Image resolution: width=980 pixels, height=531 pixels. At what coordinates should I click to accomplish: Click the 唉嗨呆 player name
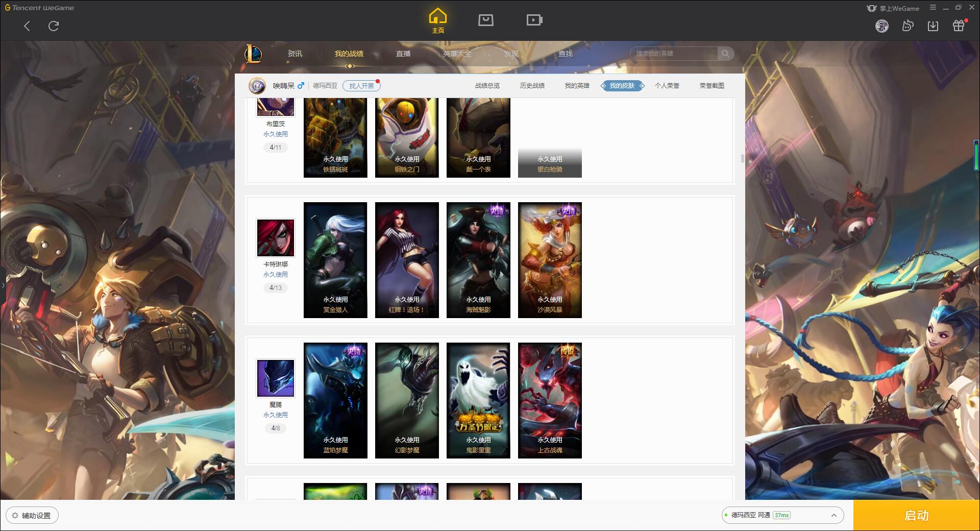[x=283, y=86]
